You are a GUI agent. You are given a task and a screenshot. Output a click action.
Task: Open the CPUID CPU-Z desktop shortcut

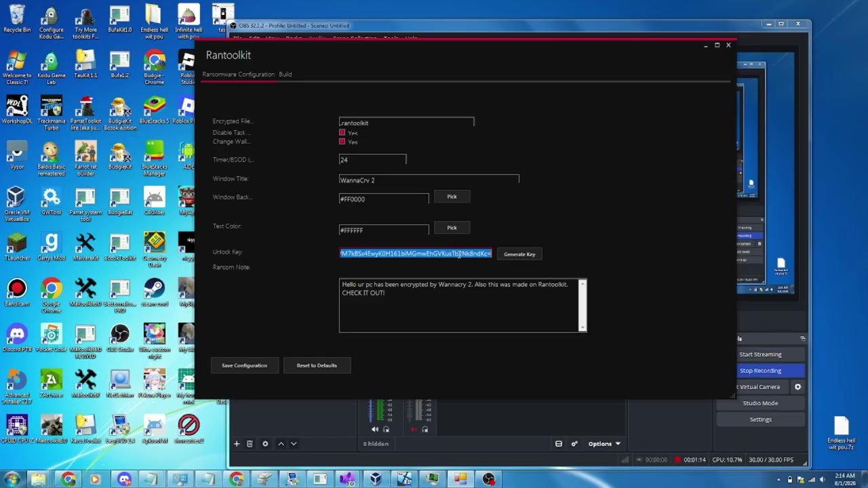17,430
